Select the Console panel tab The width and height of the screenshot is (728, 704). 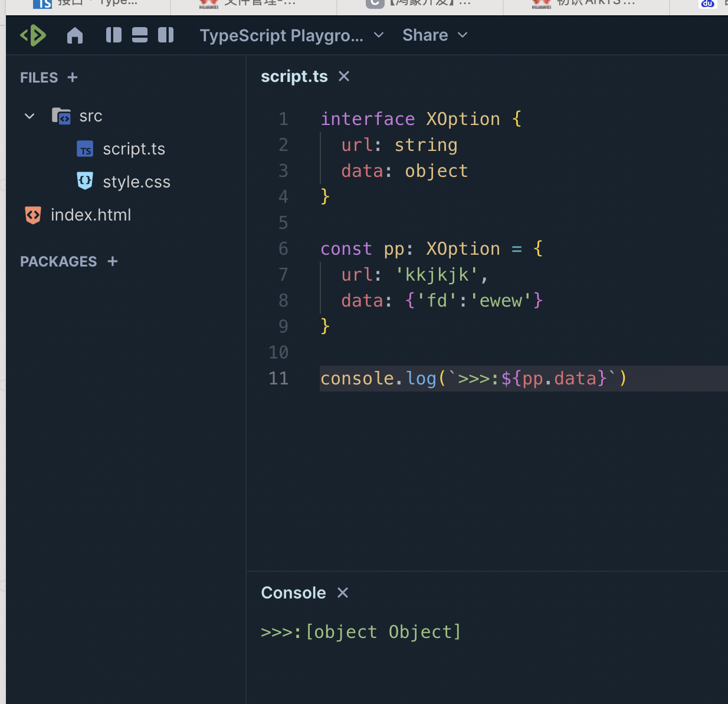click(293, 593)
